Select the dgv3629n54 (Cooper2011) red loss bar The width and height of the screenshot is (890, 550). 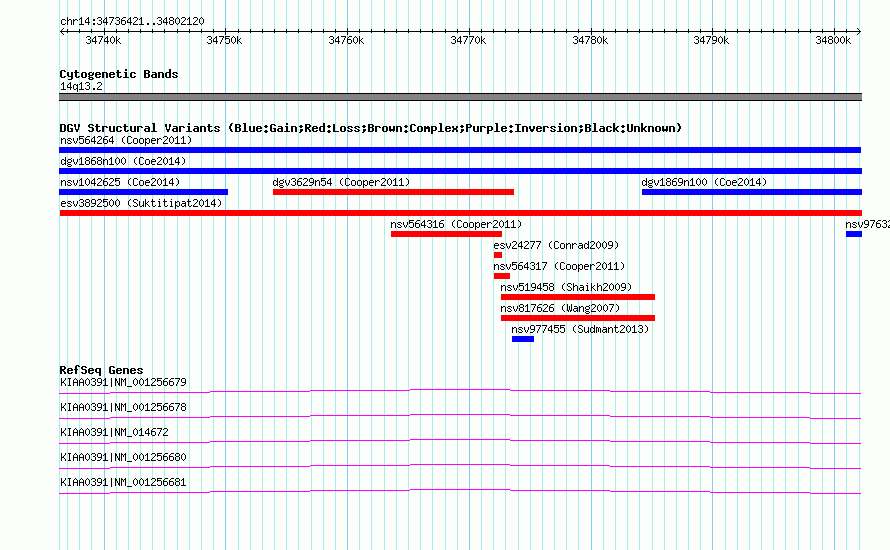pyautogui.click(x=393, y=192)
